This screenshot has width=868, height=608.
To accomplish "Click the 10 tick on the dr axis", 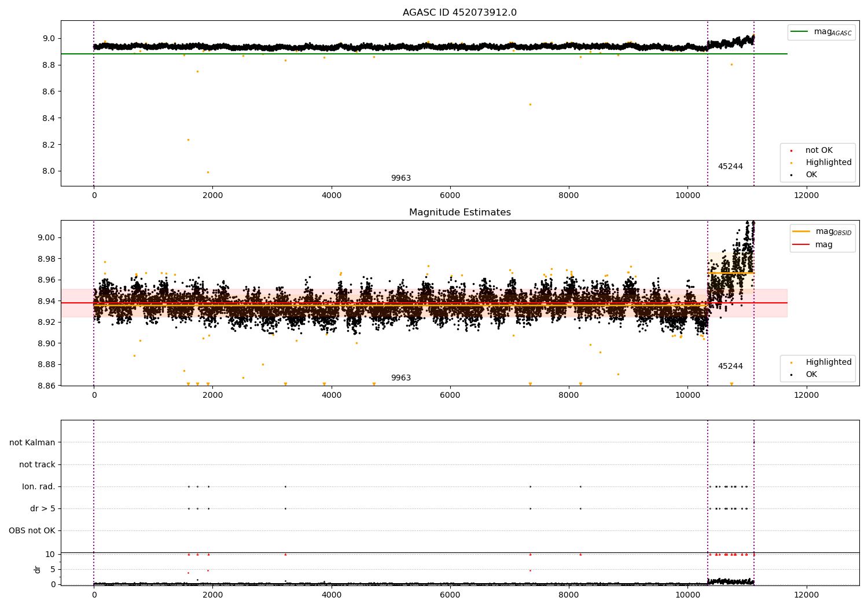I will coord(50,554).
